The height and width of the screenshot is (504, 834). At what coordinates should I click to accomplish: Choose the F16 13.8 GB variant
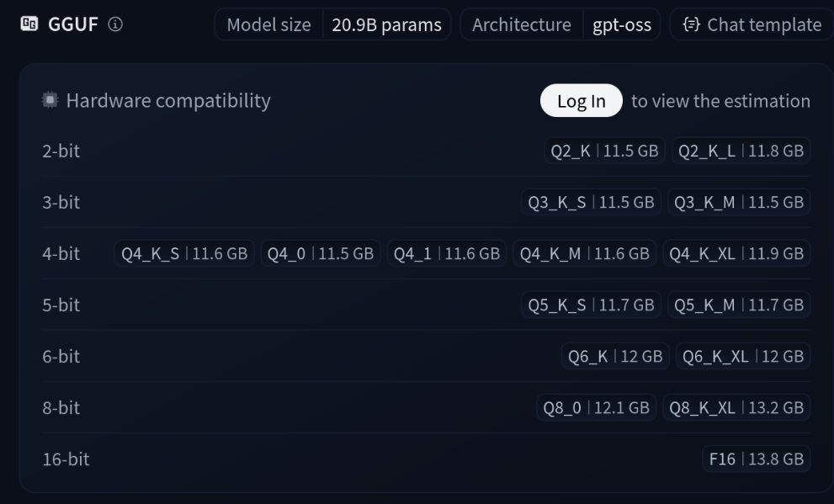[756, 459]
